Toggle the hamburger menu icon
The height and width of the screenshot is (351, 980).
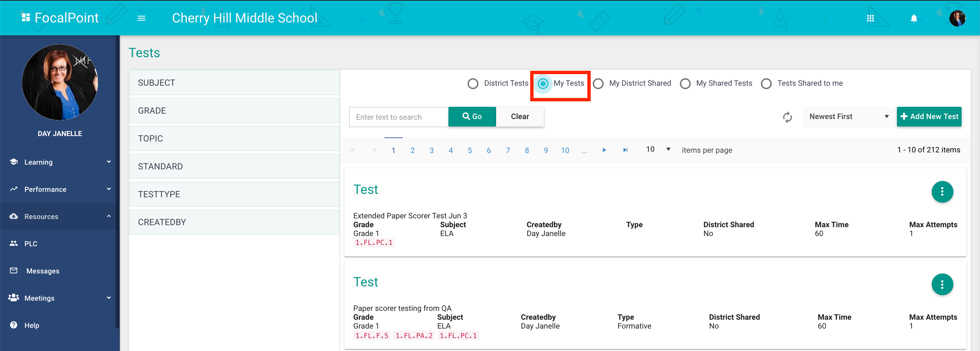point(142,18)
